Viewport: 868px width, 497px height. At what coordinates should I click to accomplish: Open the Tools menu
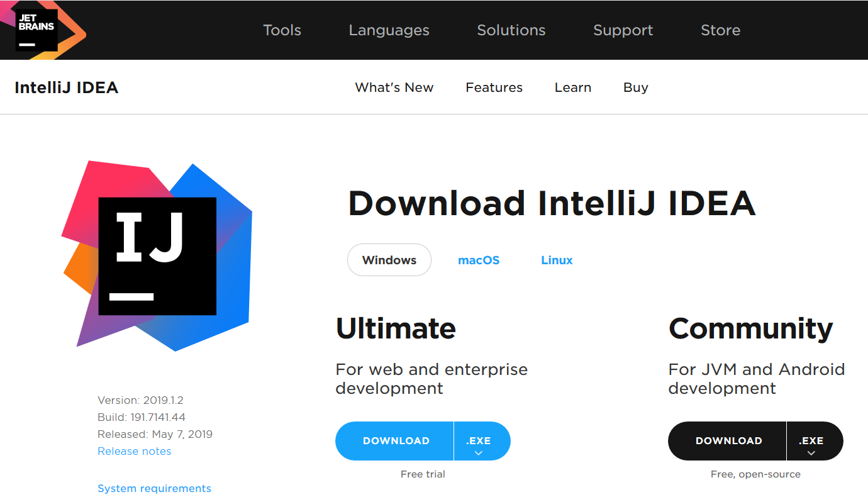point(282,30)
